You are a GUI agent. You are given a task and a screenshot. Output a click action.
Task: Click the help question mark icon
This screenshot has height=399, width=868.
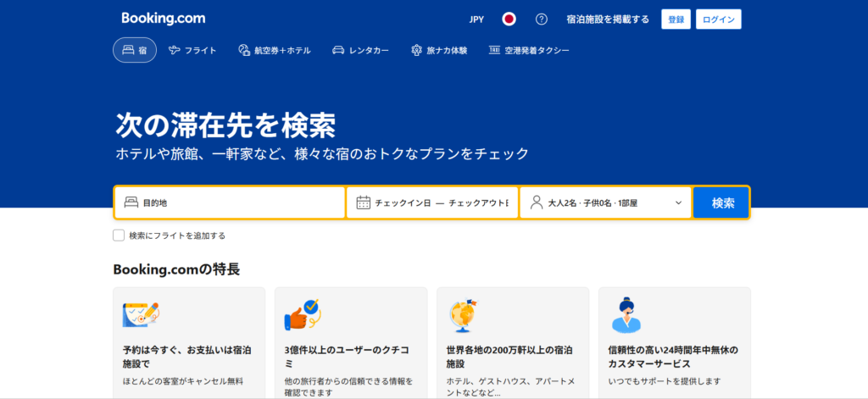tap(542, 19)
